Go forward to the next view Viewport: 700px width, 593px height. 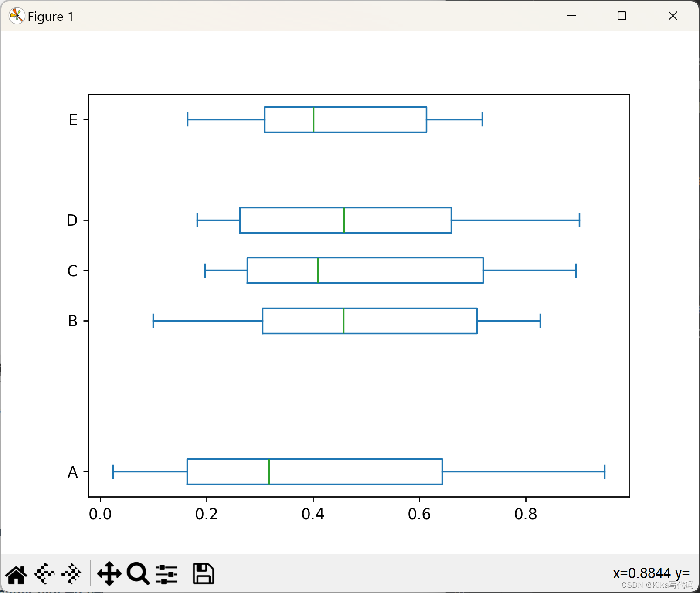[x=71, y=574]
